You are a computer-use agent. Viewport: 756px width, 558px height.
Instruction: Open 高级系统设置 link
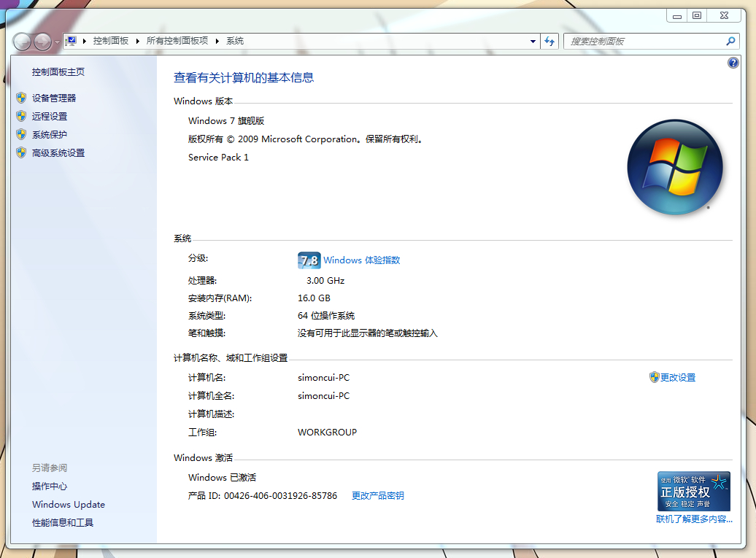[58, 153]
